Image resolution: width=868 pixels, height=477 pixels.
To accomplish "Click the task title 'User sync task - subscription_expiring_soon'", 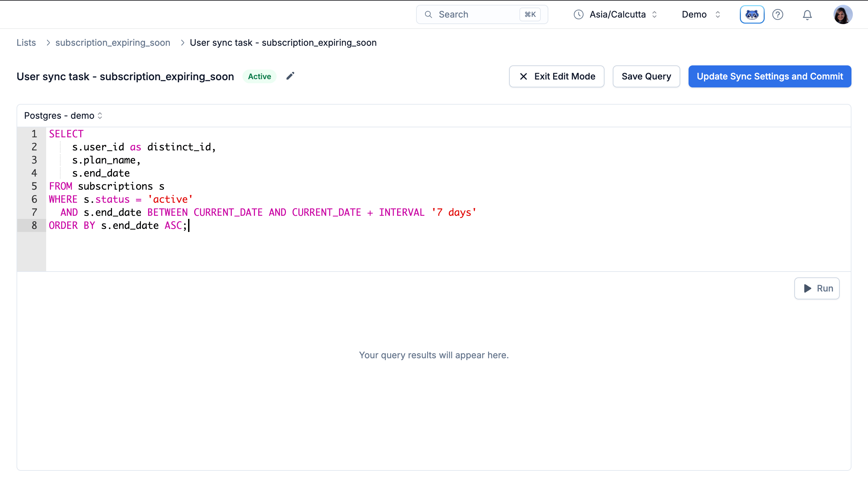I will (125, 76).
